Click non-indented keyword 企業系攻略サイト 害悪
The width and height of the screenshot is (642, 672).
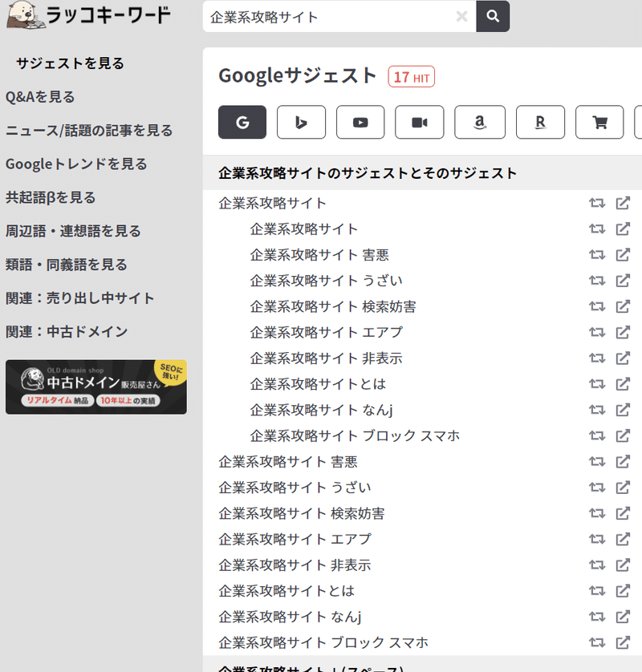(288, 462)
